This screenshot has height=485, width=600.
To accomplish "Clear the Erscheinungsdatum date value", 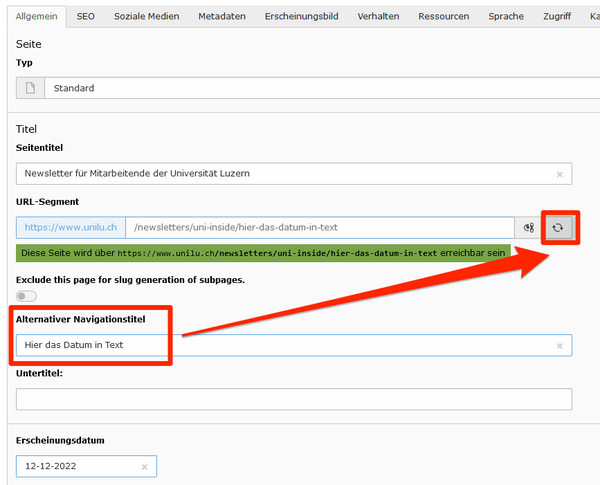I will 144,467.
